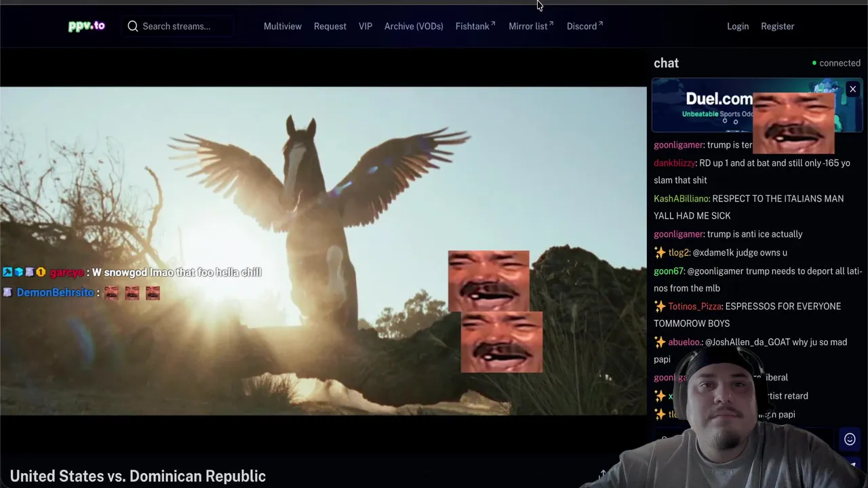Click the Totinos_Pizza username in chat

[x=695, y=306]
